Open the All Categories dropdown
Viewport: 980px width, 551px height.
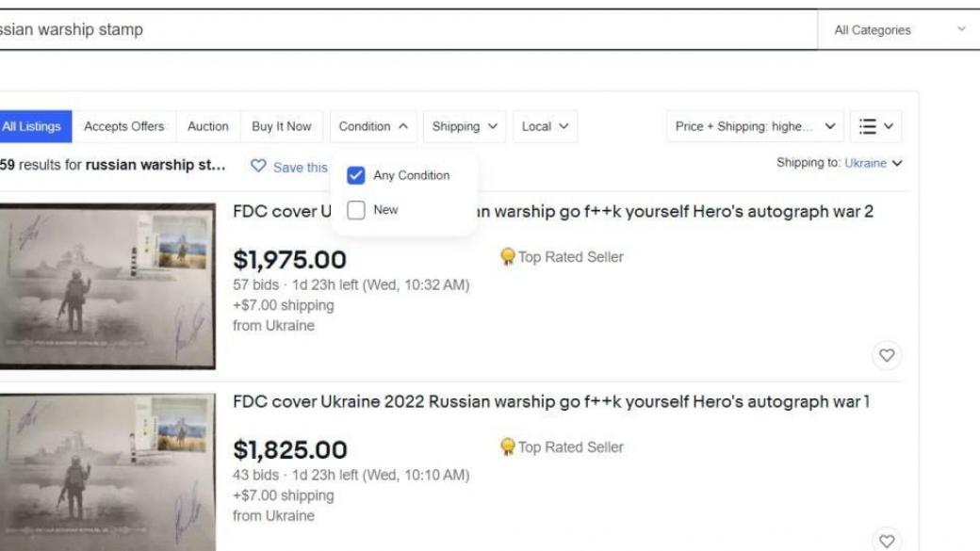pos(899,30)
